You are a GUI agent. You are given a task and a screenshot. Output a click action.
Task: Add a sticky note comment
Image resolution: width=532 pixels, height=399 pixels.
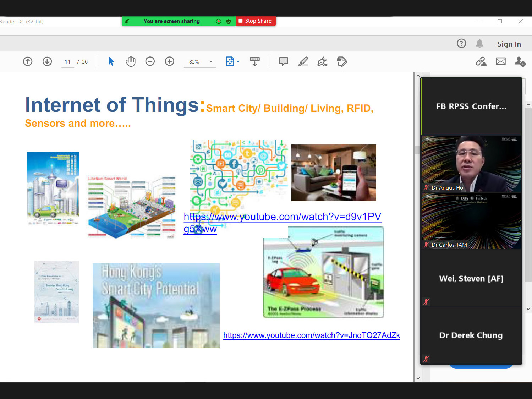pyautogui.click(x=283, y=61)
